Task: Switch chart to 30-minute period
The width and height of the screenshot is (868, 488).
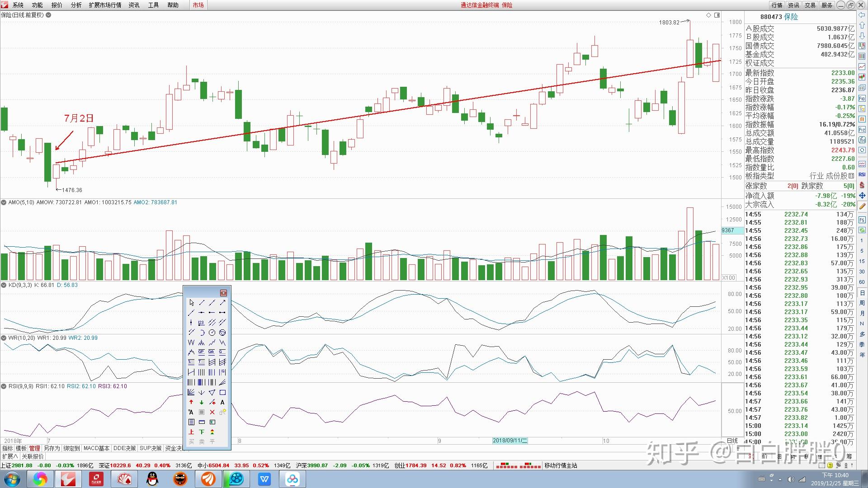Action: point(862,272)
